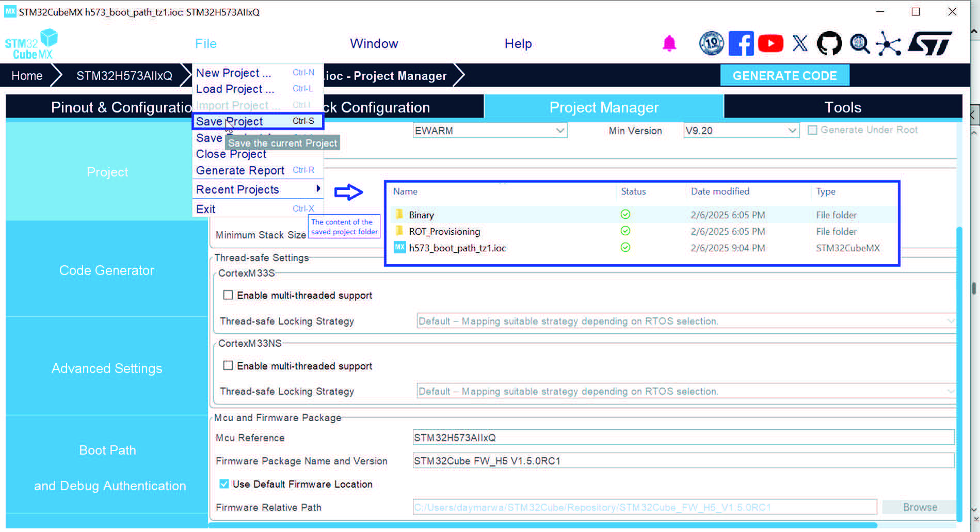Click the 10th anniversary badge icon
Viewport: 980px width, 532px height.
pos(711,43)
